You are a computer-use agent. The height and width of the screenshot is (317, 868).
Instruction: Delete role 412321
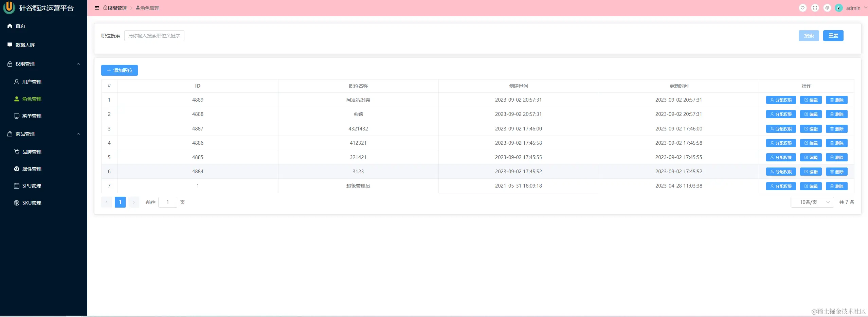836,143
